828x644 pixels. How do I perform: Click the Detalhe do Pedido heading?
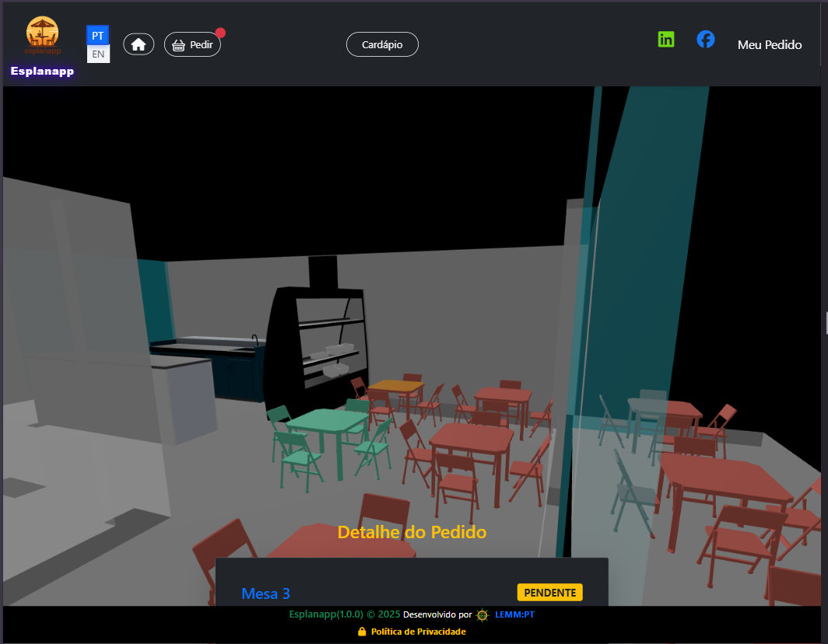(x=412, y=532)
